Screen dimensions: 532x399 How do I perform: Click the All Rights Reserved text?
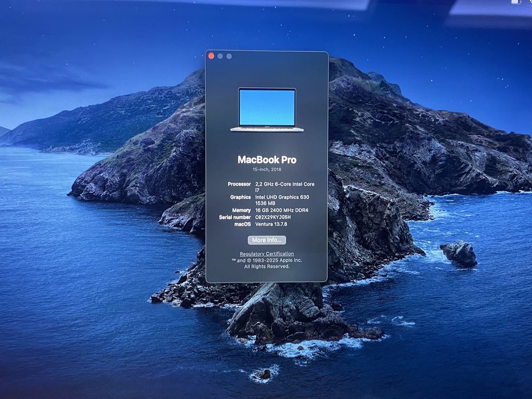267,266
